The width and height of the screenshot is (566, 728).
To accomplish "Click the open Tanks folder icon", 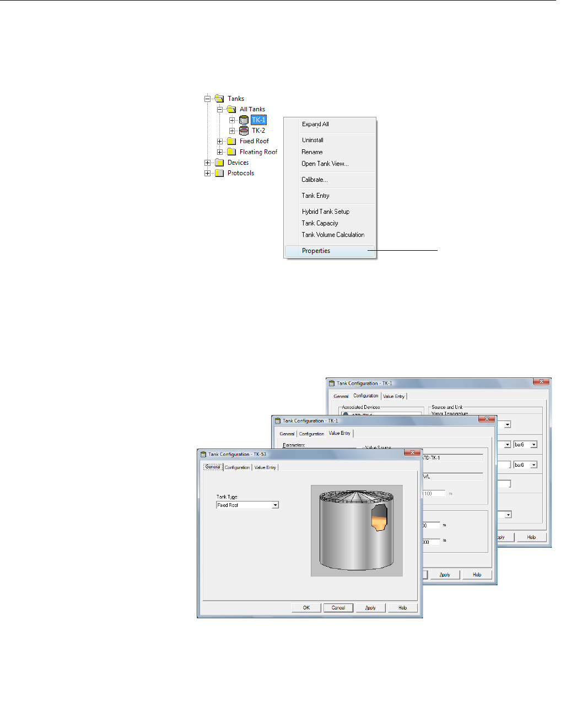I will click(x=219, y=99).
